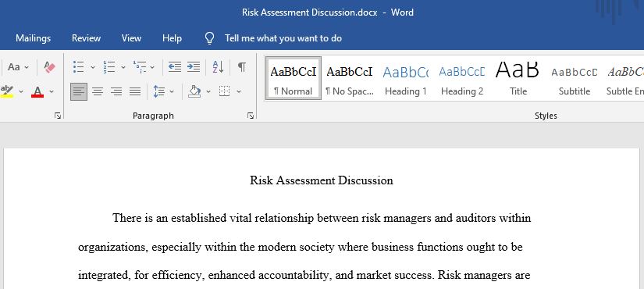The height and width of the screenshot is (289, 644).
Task: Toggle justify paragraph alignment
Action: (135, 91)
